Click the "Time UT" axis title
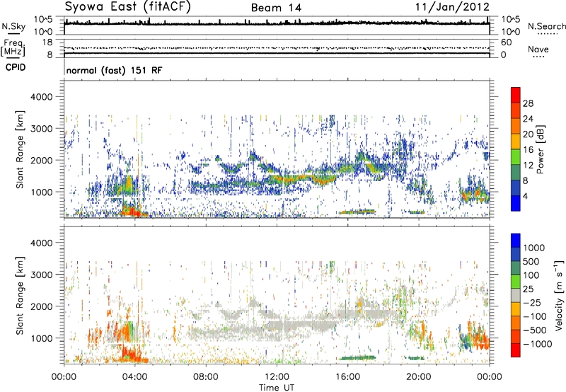This screenshot has width=566, height=392. (277, 388)
